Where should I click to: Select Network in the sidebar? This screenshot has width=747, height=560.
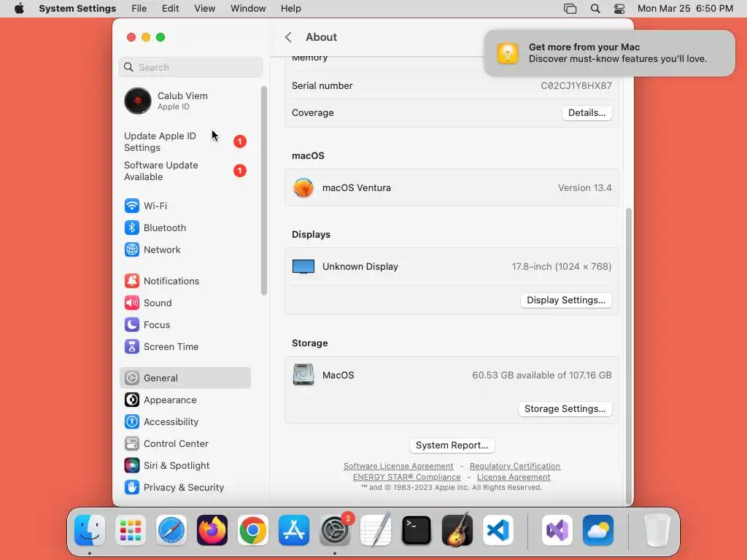pyautogui.click(x=185, y=249)
